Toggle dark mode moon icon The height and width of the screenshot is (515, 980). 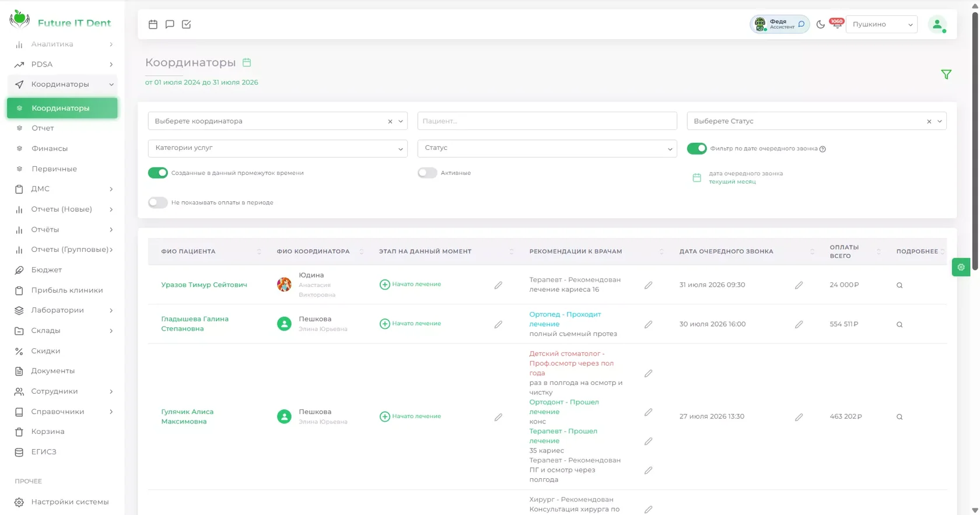pyautogui.click(x=820, y=24)
